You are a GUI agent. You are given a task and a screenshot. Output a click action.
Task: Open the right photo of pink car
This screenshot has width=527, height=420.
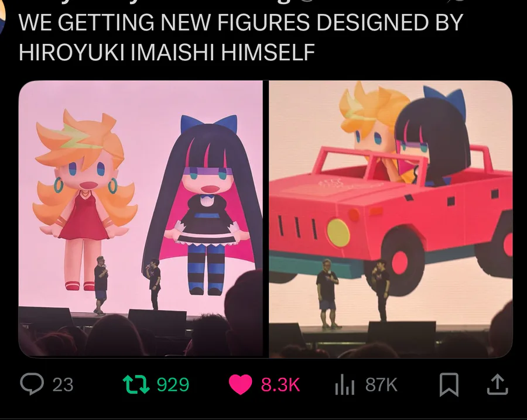391,219
